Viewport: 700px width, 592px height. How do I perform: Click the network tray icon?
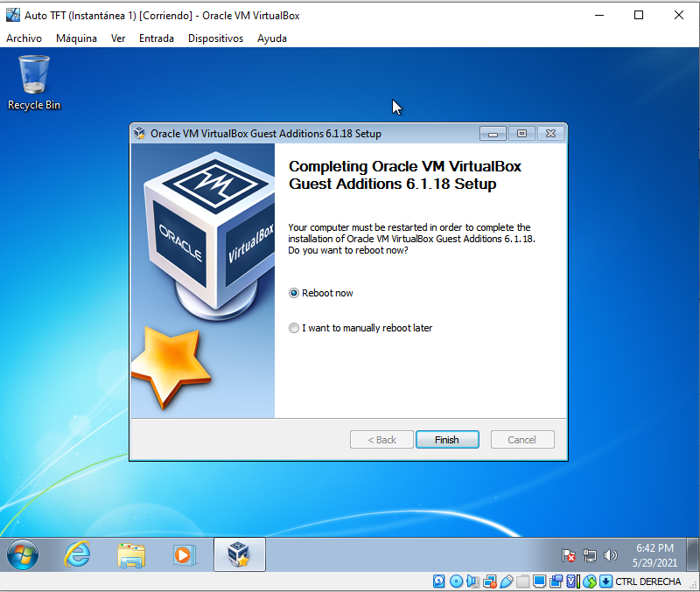591,555
